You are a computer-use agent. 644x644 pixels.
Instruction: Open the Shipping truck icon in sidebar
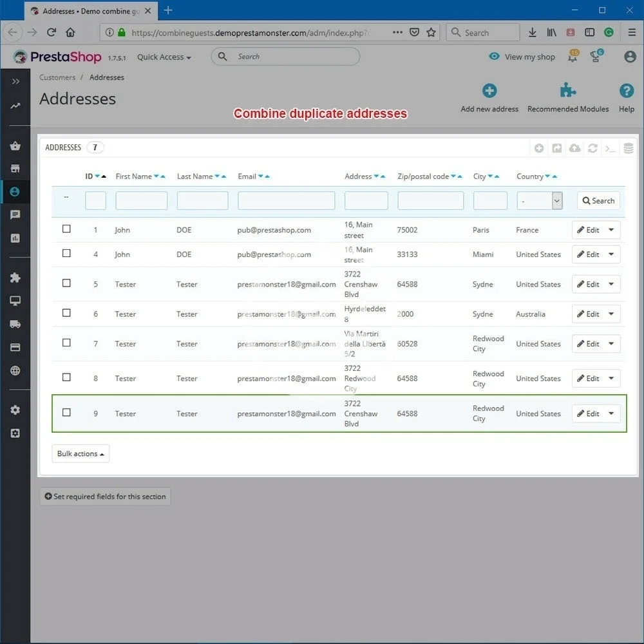point(15,324)
